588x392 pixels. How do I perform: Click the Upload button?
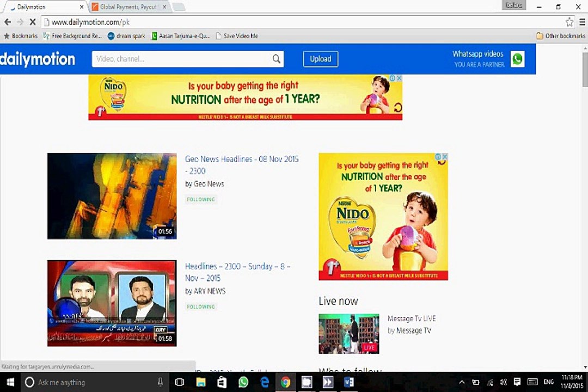click(321, 59)
